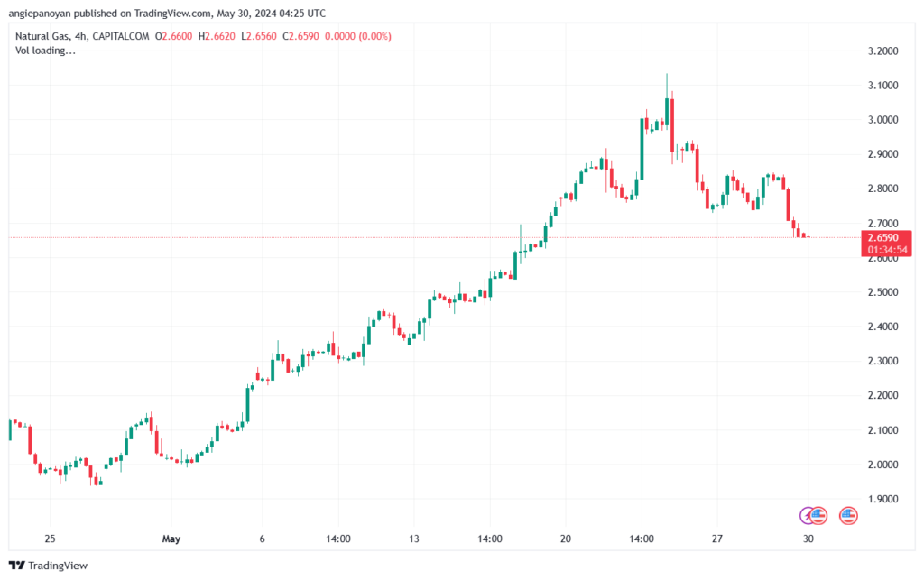Click the candle countdown timer 01:34:54
The width and height of the screenshot is (924, 580).
point(887,250)
